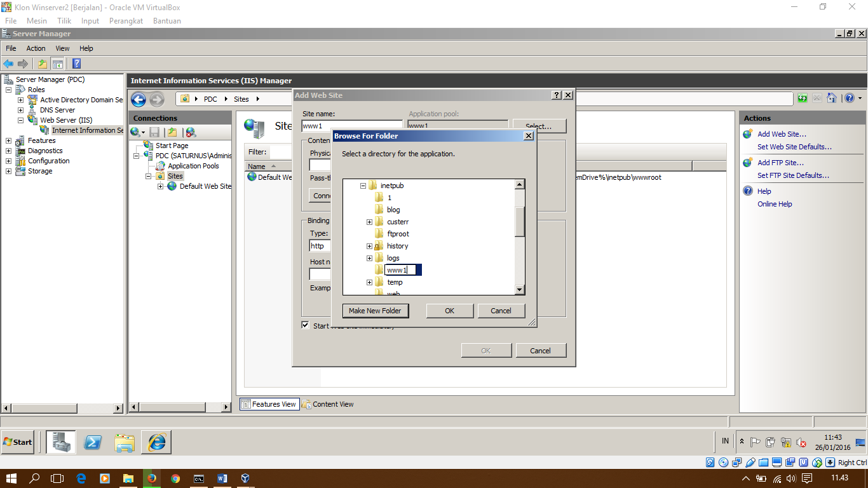Click the Show/Hide console tree toolbar icon

coord(58,64)
